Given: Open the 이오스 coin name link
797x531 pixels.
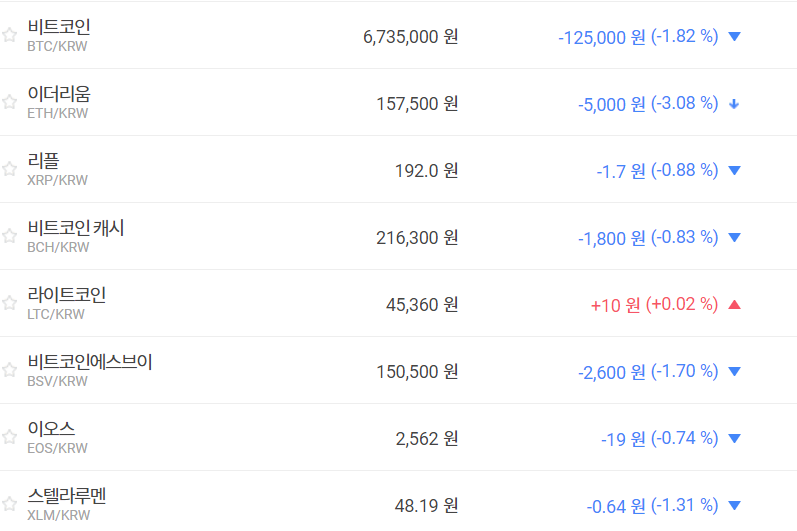Looking at the screenshot, I should click(51, 429).
